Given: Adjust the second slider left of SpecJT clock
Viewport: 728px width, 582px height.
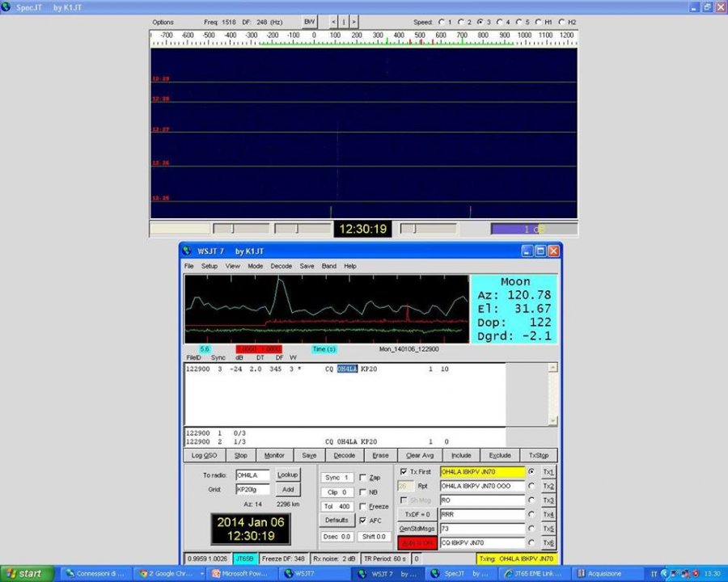Looking at the screenshot, I should click(303, 229).
